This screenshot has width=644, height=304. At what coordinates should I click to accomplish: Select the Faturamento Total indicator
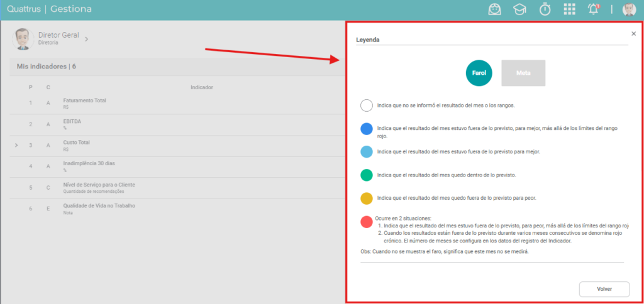pyautogui.click(x=84, y=100)
